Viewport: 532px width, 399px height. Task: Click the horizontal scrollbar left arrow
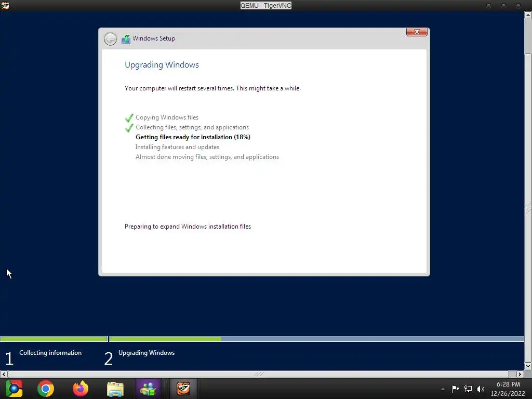tap(4, 374)
